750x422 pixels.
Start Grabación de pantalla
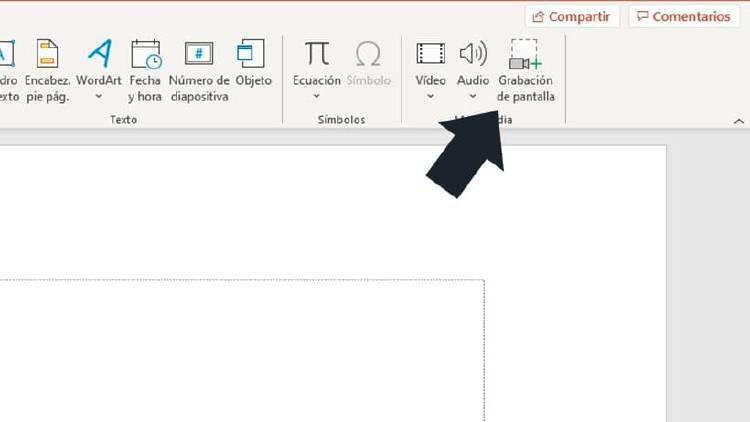click(526, 70)
